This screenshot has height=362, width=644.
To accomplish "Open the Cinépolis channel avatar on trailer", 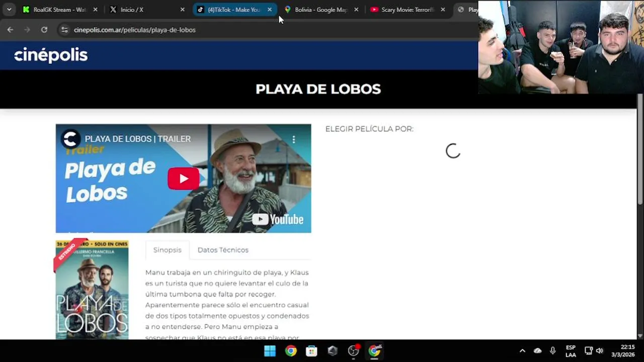I will coord(71,139).
